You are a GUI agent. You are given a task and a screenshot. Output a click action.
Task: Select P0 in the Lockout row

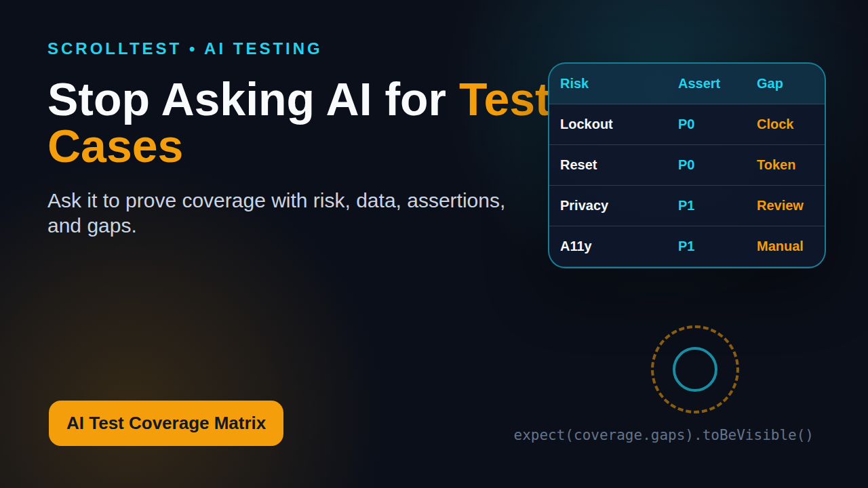pyautogui.click(x=686, y=124)
